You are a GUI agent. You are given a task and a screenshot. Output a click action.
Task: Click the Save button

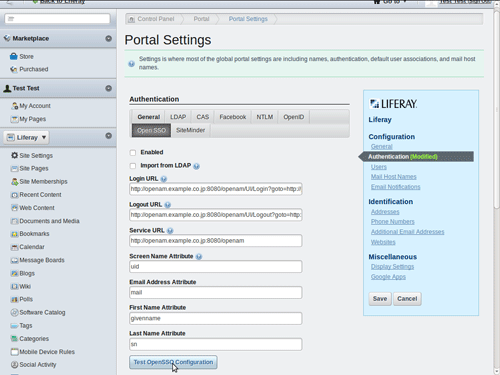tap(380, 299)
